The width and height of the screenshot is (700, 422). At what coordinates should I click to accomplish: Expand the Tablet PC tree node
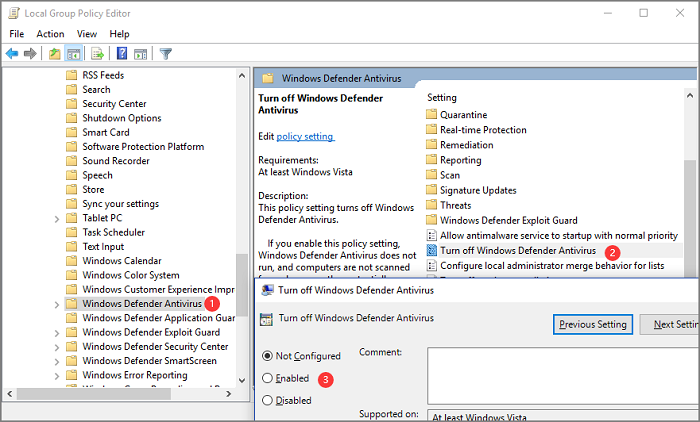tap(56, 218)
